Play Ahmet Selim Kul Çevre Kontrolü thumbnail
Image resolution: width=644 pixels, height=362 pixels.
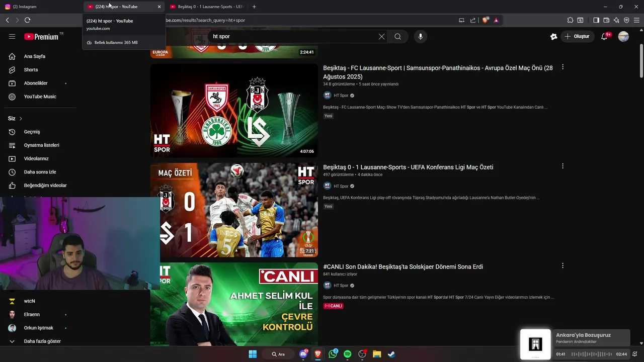point(234,304)
